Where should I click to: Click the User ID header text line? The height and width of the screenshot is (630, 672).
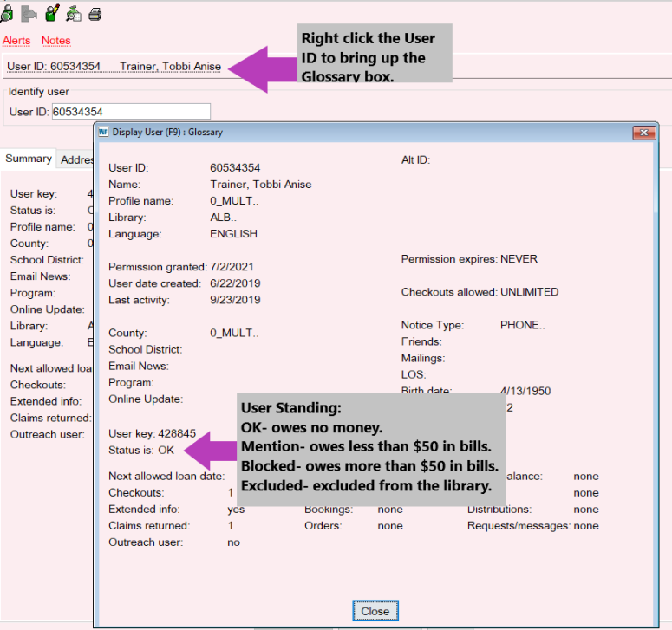113,67
